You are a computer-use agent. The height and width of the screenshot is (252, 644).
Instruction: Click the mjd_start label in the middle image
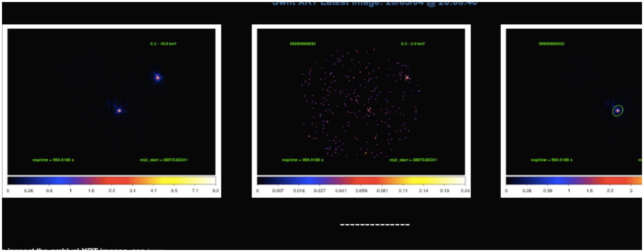pyautogui.click(x=413, y=160)
